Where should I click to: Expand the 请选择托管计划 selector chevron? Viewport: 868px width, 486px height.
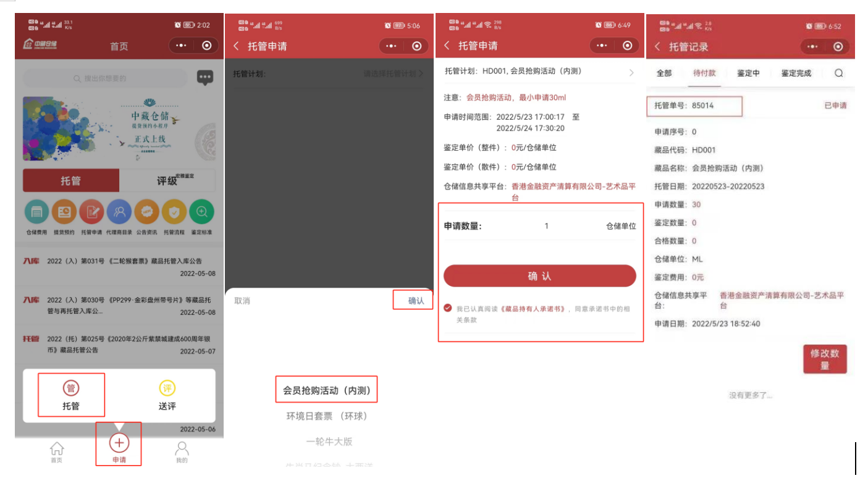click(x=421, y=73)
